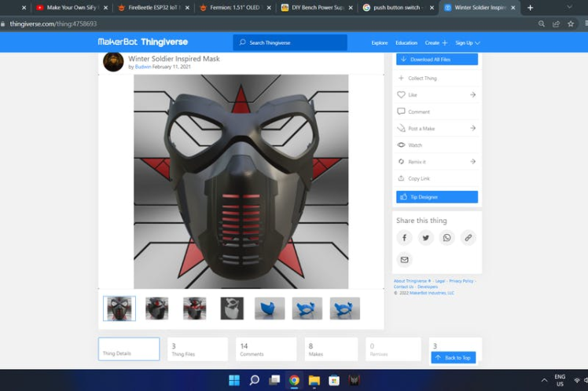Screen dimensions: 588x391
Task: Open Windows taskbar search
Action: 254,380
